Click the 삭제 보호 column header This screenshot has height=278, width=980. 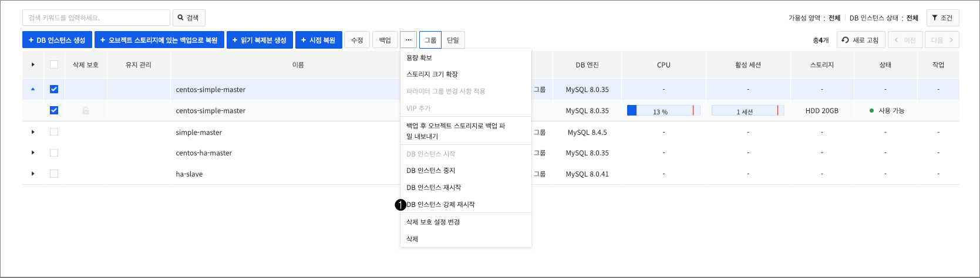click(x=86, y=65)
